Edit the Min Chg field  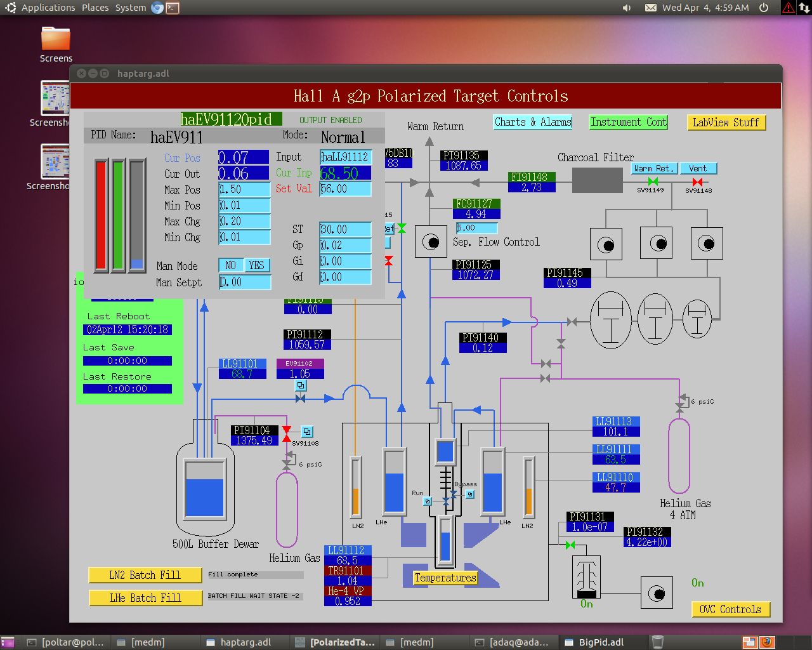pyautogui.click(x=244, y=237)
